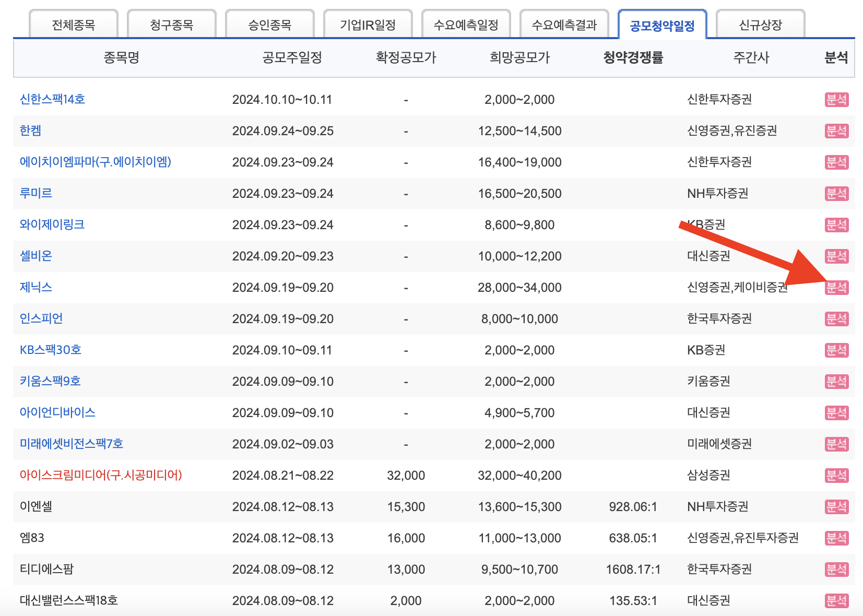The width and height of the screenshot is (863, 616).
Task: Open the 와이제이링크 stock link
Action: (52, 224)
